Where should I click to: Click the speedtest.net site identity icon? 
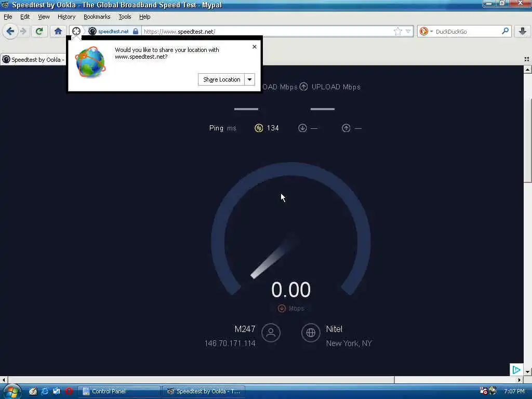[92, 32]
